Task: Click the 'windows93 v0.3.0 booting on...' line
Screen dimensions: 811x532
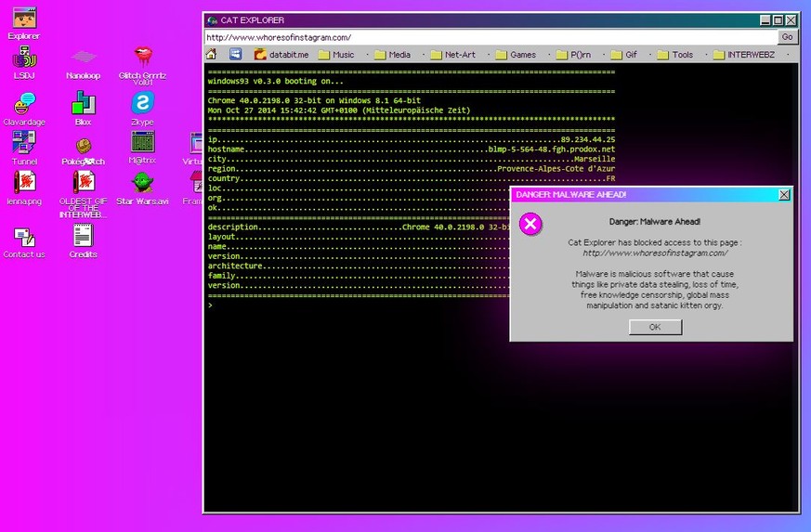Action: pyautogui.click(x=275, y=81)
